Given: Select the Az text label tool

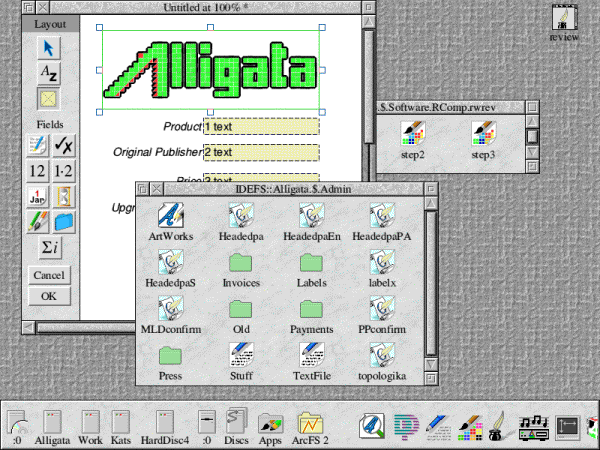Looking at the screenshot, I should [48, 72].
